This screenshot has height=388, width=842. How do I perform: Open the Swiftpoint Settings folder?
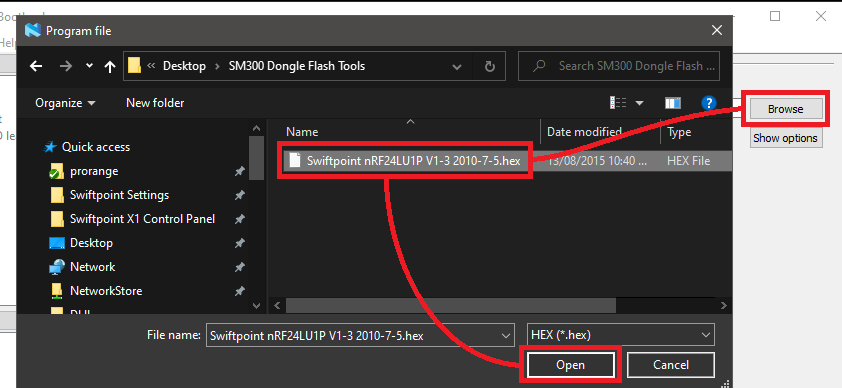tap(119, 195)
